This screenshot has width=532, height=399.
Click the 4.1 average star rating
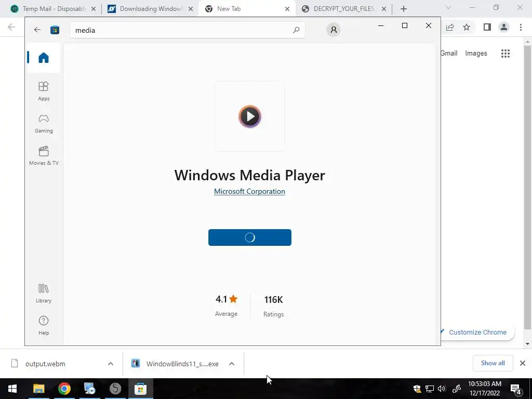click(227, 299)
